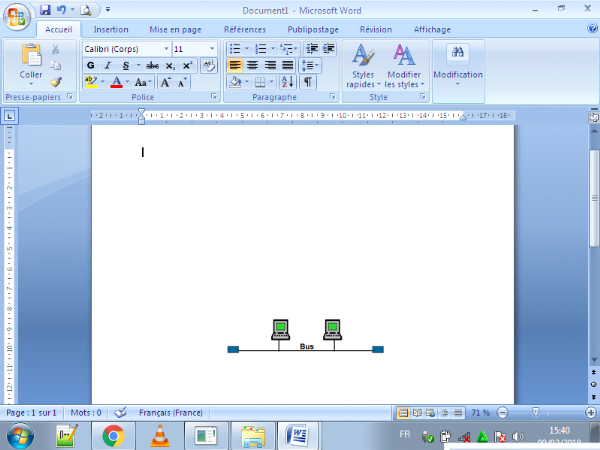Click the Windows Start orb

click(x=20, y=436)
